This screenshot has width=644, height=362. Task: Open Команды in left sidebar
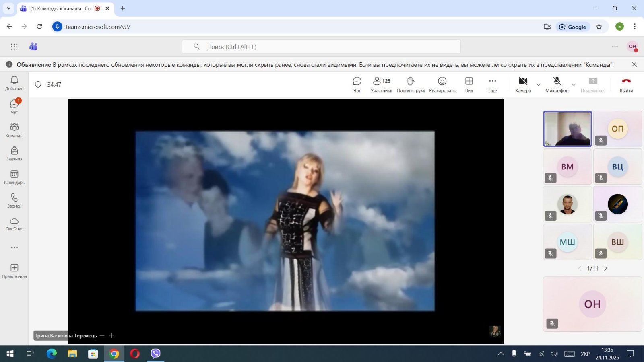click(14, 130)
